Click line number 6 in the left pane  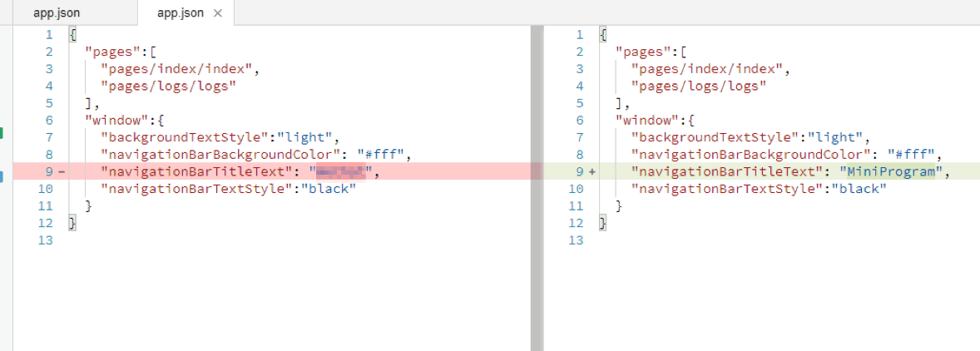tap(49, 120)
